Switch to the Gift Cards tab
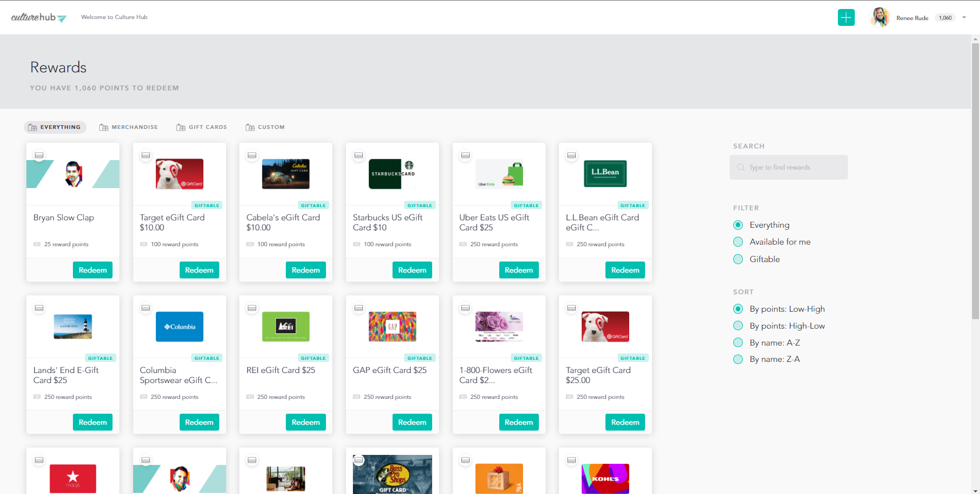The image size is (980, 494). pos(202,127)
